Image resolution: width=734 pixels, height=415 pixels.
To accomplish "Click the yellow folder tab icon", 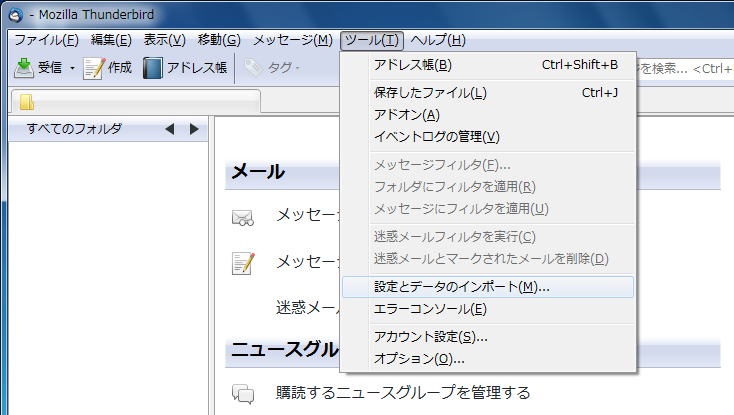I will [x=27, y=102].
